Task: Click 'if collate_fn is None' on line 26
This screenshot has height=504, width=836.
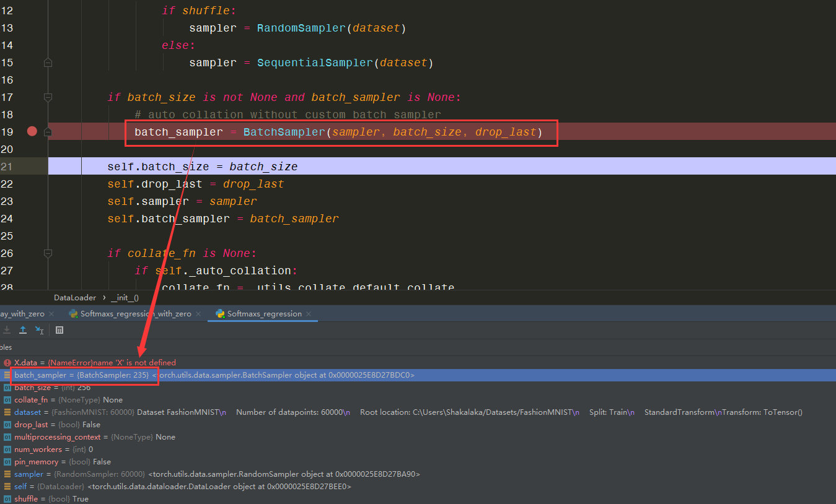Action: point(182,253)
